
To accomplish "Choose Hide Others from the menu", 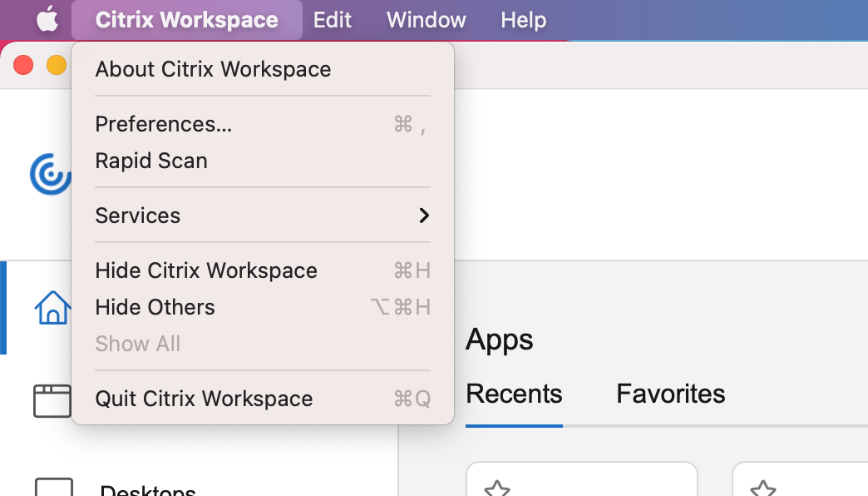I will pyautogui.click(x=155, y=306).
